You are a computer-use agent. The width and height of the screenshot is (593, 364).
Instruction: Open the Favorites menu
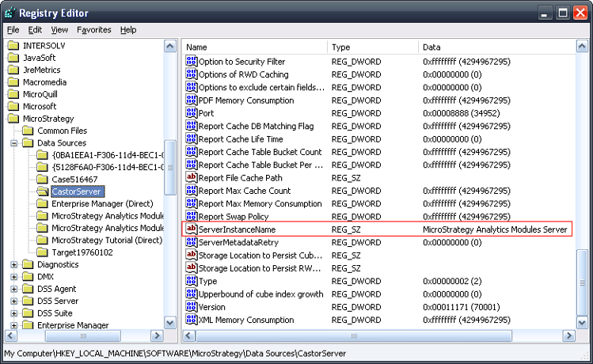(93, 30)
